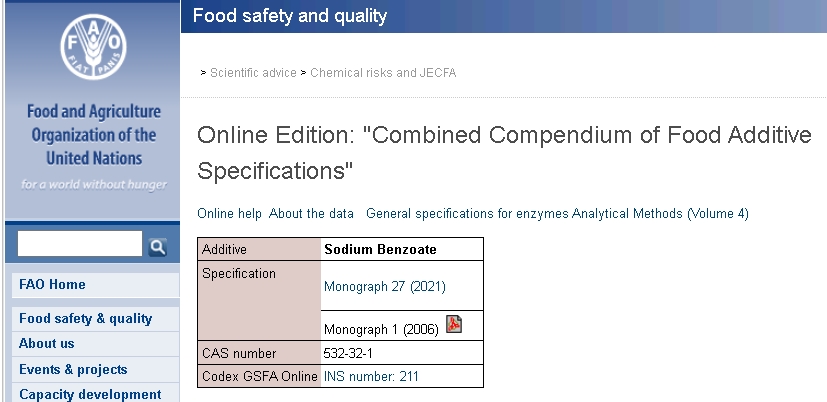Image resolution: width=827 pixels, height=402 pixels.
Task: Select the CAS number 532-32-1 cell
Action: click(x=402, y=353)
